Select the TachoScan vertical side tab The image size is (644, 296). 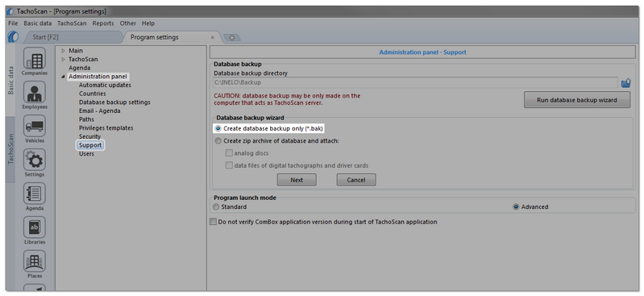click(10, 149)
